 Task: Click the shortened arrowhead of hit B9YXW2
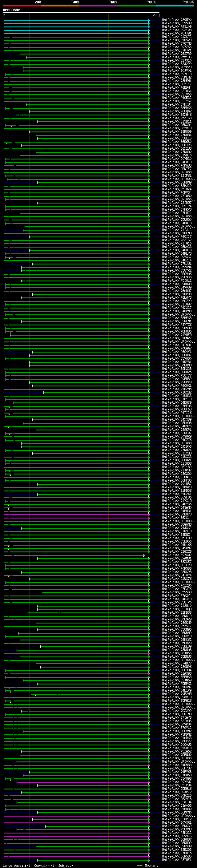pyautogui.click(x=144, y=555)
